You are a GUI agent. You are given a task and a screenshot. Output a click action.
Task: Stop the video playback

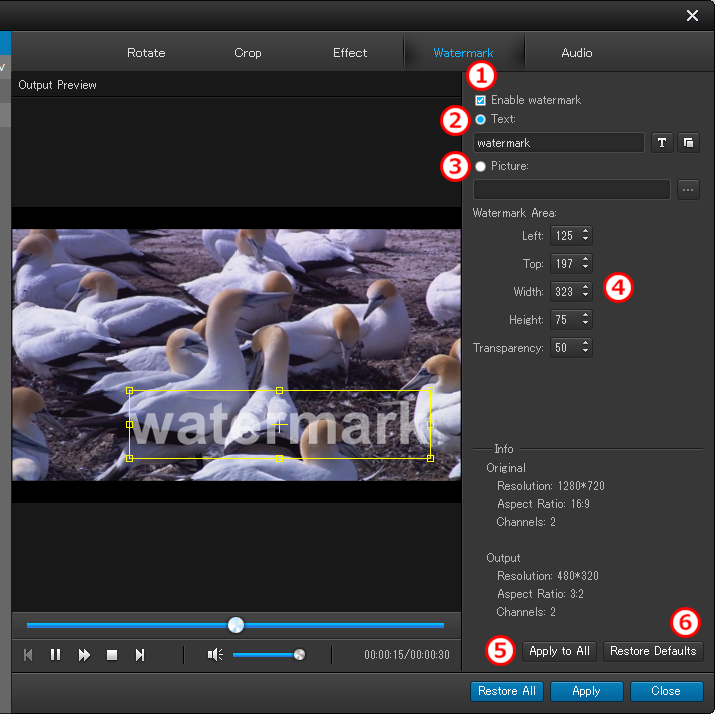112,655
